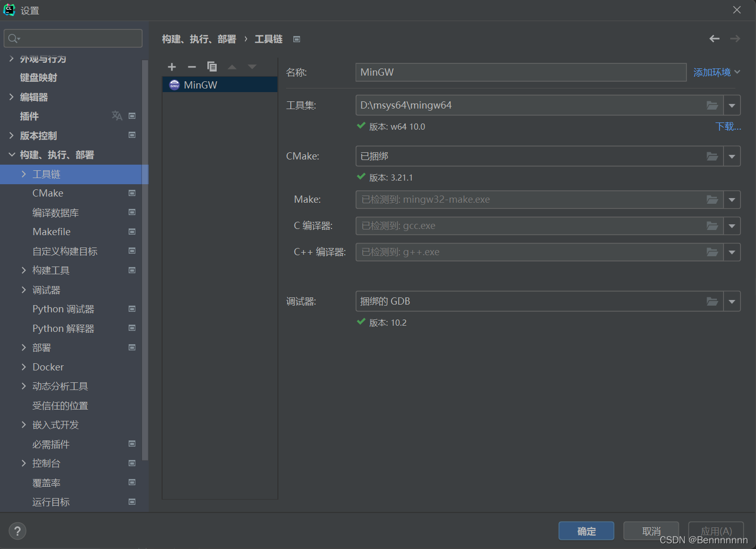Expand Docker tree node
The width and height of the screenshot is (756, 549).
(24, 367)
